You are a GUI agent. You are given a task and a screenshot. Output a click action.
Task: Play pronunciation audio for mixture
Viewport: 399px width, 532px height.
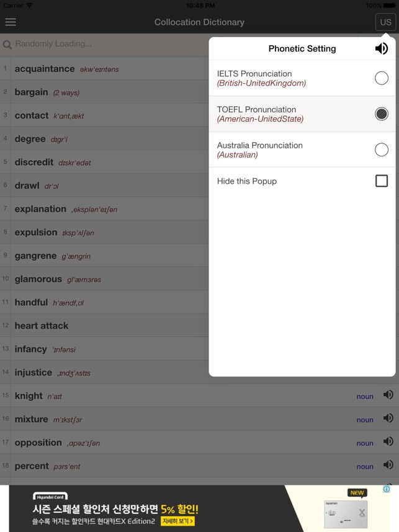coord(388,418)
